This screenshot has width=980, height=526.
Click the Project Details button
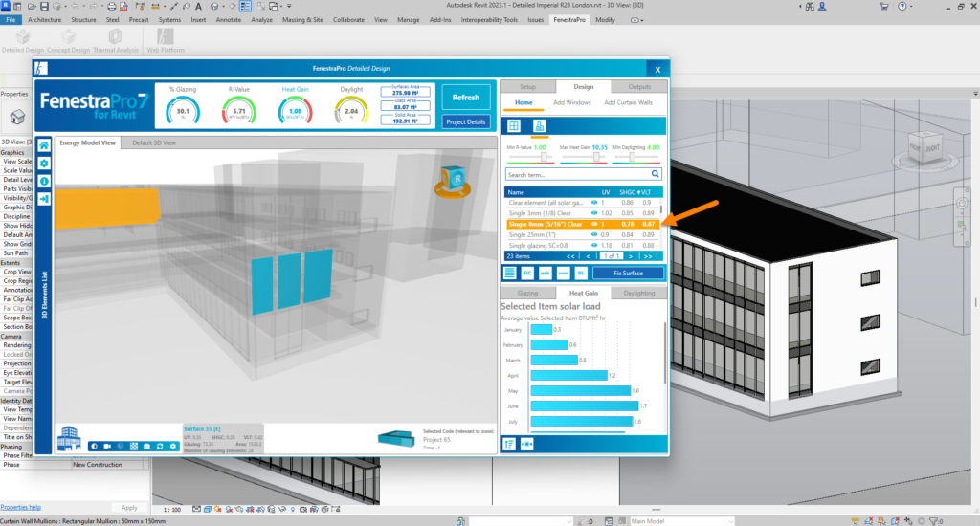(466, 121)
